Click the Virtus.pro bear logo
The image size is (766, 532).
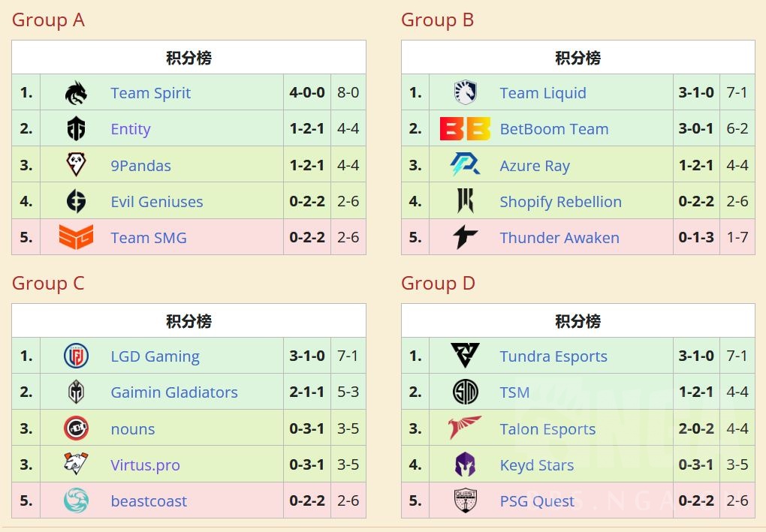(x=76, y=465)
